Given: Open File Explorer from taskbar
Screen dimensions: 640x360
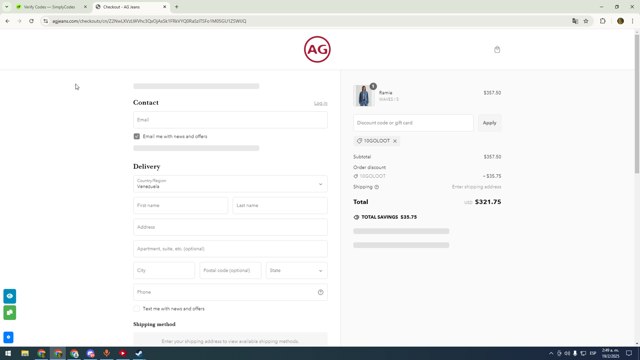Looking at the screenshot, I should 25,353.
